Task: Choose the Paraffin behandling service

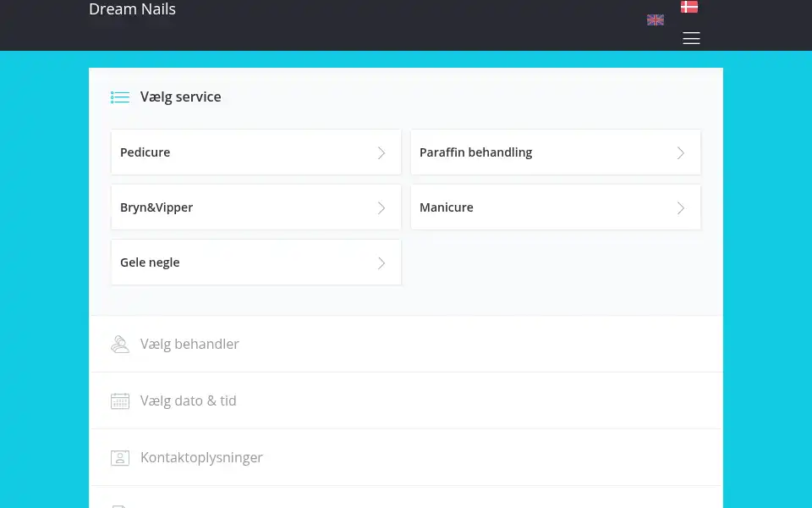Action: point(556,152)
